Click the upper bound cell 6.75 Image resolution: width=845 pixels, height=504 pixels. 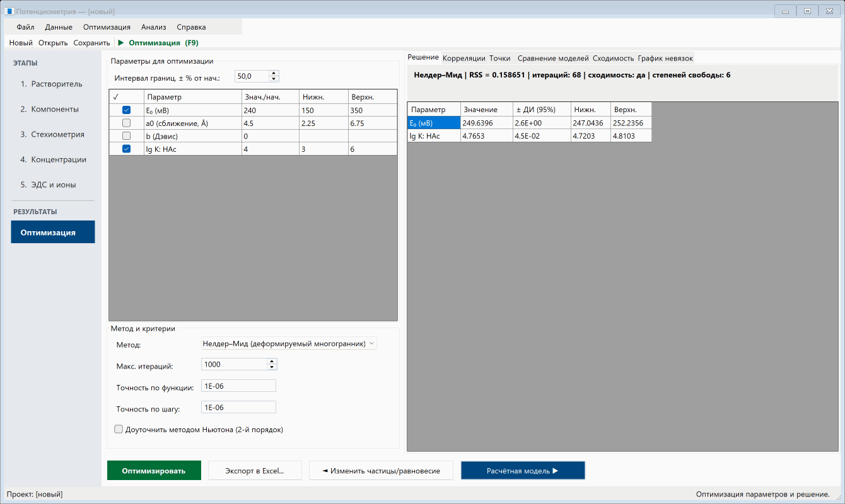[x=373, y=123]
